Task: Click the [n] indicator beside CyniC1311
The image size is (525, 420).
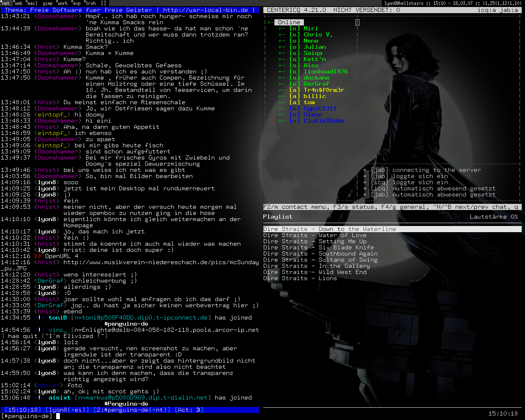Action: [294, 109]
